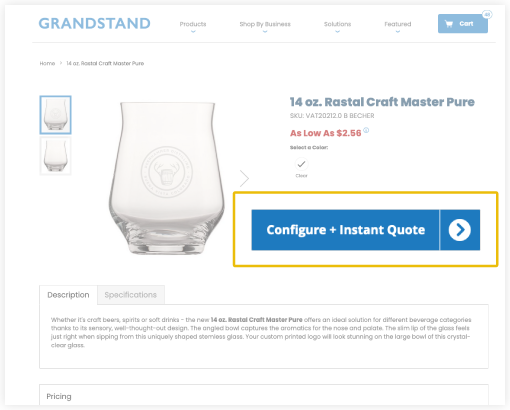This screenshot has width=510, height=410.
Task: Select the Clear color checkmark swatch
Action: 301,164
